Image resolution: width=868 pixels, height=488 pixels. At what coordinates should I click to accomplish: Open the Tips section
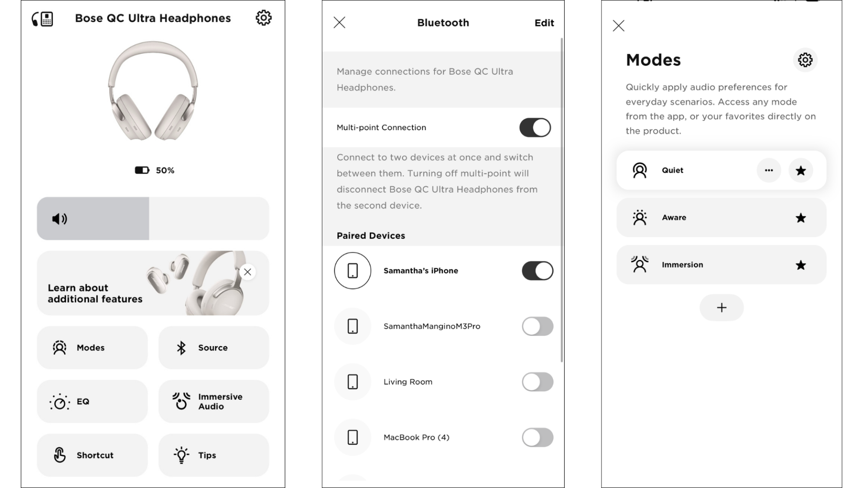[x=214, y=455]
